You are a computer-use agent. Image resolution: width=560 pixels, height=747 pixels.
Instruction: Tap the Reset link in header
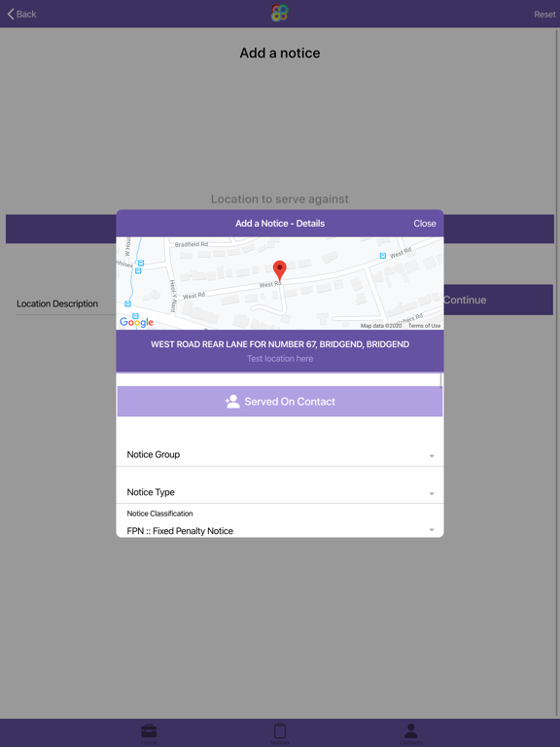click(x=544, y=15)
